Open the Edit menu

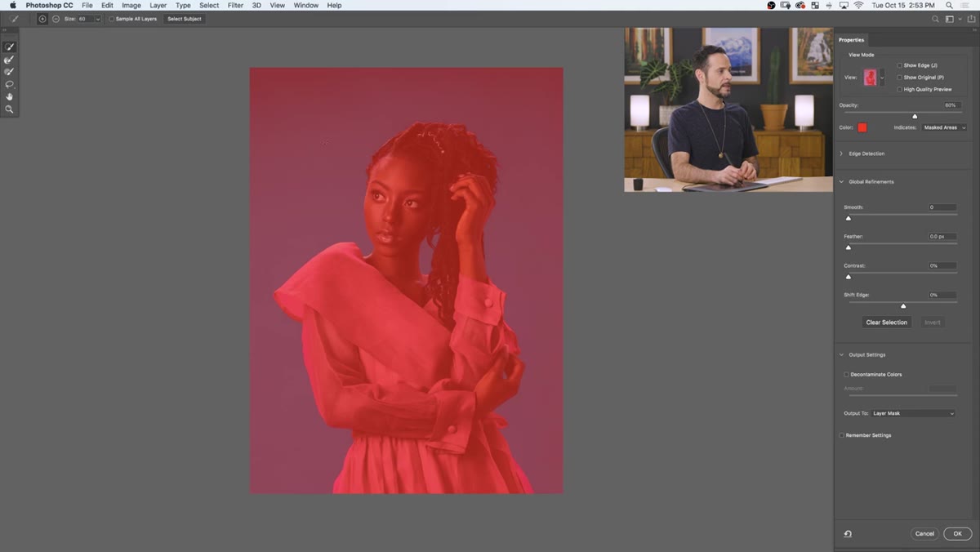pyautogui.click(x=107, y=5)
